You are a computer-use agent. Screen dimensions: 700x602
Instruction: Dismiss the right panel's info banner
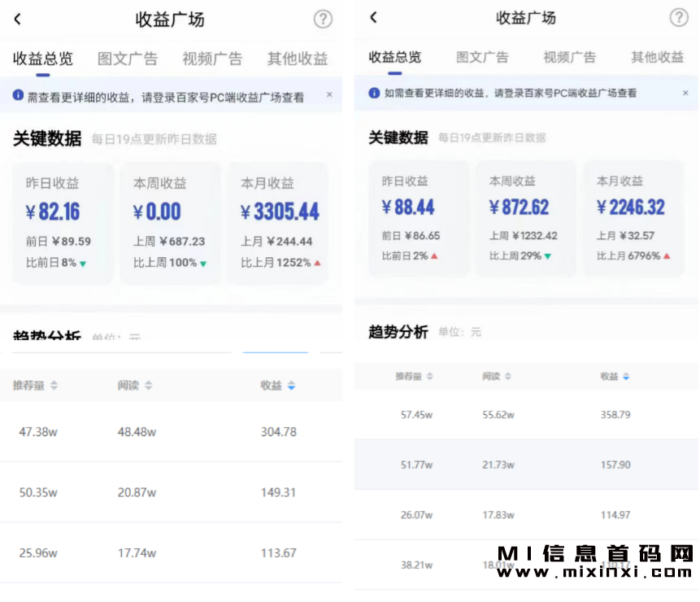[x=685, y=93]
